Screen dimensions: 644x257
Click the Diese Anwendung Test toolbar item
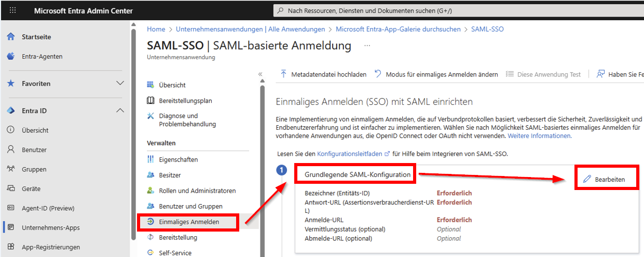543,74
